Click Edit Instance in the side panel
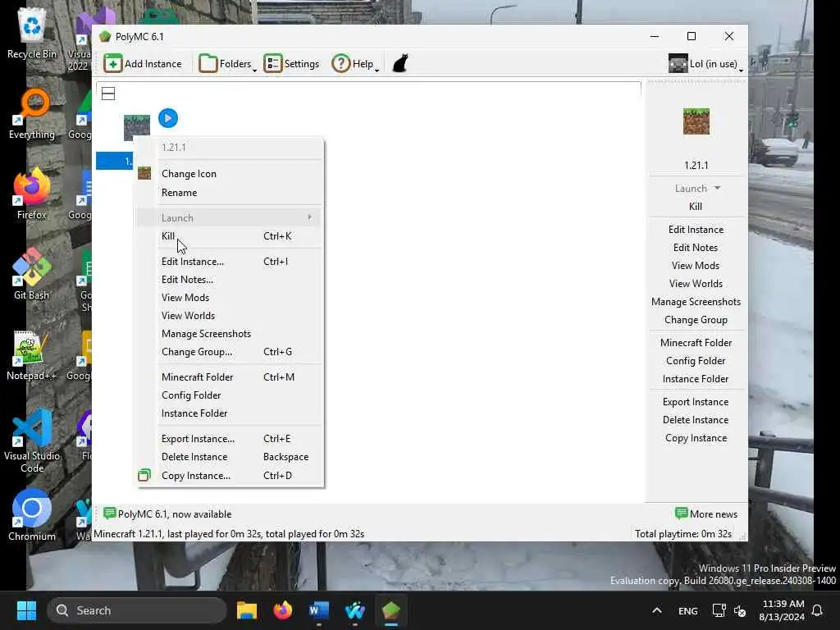Image resolution: width=840 pixels, height=630 pixels. pyautogui.click(x=696, y=230)
